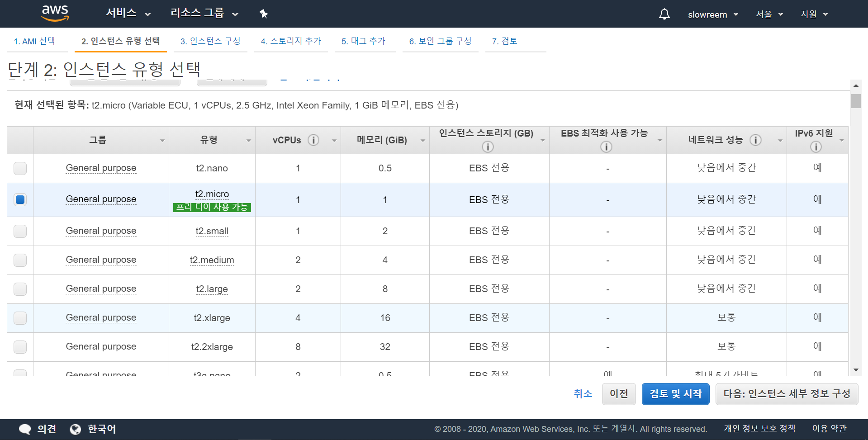The height and width of the screenshot is (440, 868).
Task: Toggle the t2.micro instance checkbox
Action: click(20, 199)
